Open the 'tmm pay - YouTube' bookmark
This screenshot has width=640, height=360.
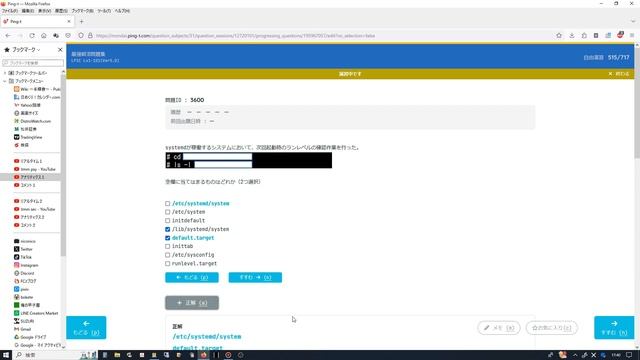(x=35, y=169)
